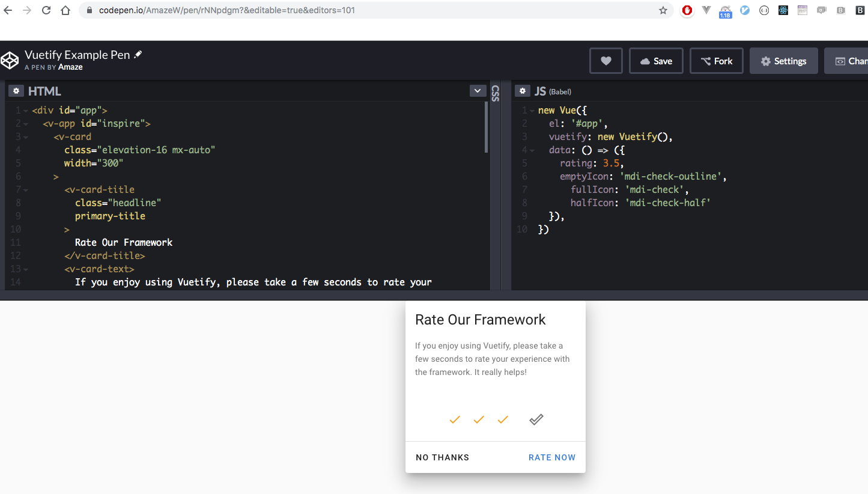868x494 pixels.
Task: Open the gray Vue devtools extension
Action: (706, 10)
